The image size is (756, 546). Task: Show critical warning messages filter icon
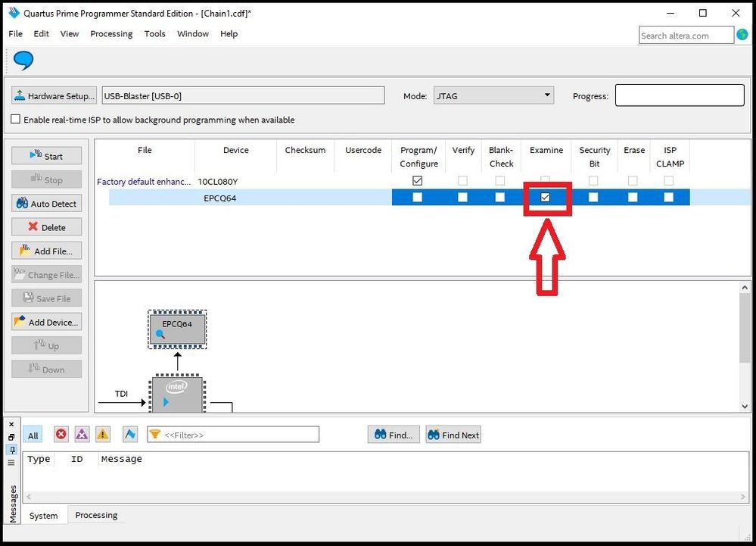tap(82, 435)
